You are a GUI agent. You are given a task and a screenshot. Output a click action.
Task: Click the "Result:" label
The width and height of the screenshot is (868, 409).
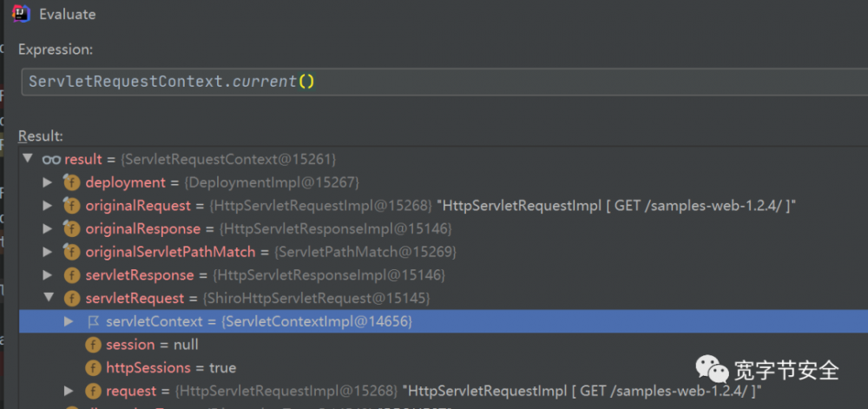point(41,135)
